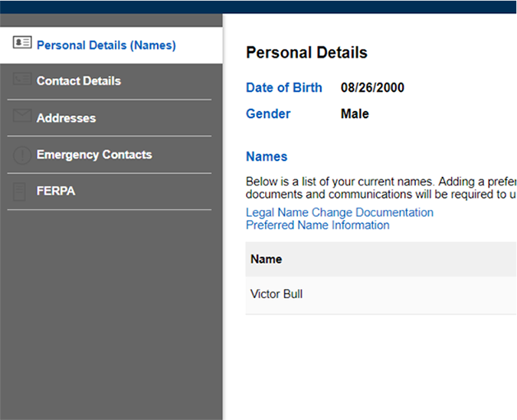
Task: Open the Emergency Contacts section
Action: 94,155
